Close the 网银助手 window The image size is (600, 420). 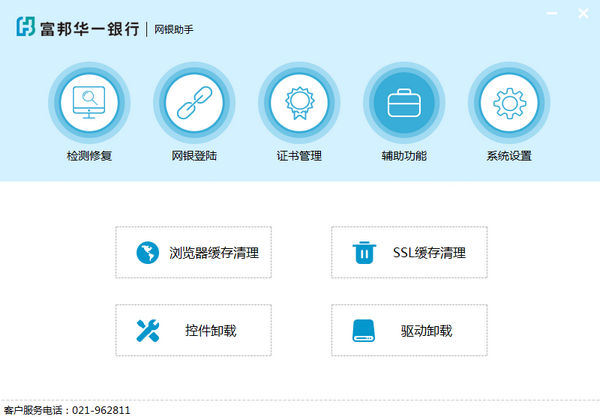coord(583,13)
